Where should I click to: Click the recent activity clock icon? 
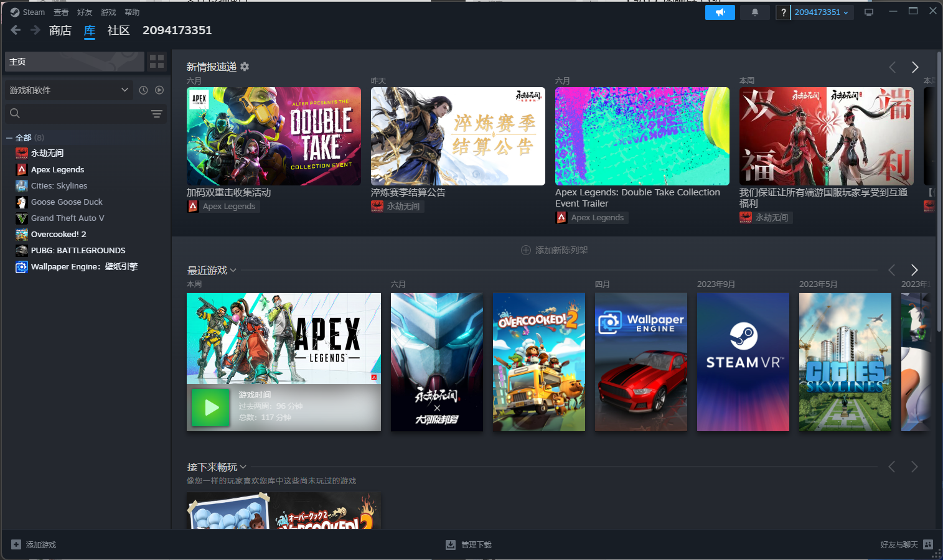pyautogui.click(x=143, y=90)
